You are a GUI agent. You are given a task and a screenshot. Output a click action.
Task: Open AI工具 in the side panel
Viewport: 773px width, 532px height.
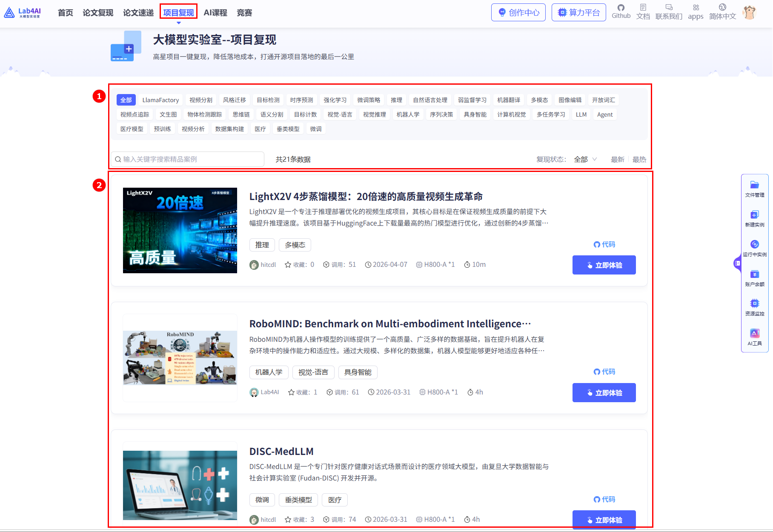pyautogui.click(x=755, y=338)
